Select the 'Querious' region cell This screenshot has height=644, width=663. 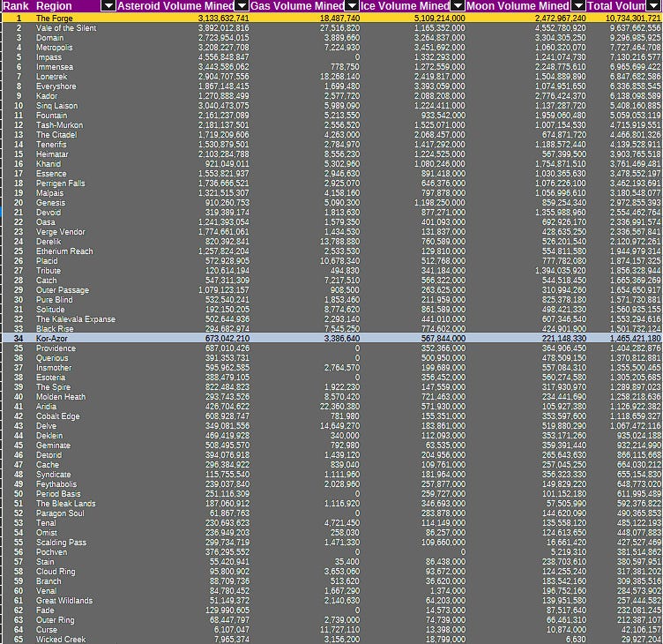pos(52,358)
